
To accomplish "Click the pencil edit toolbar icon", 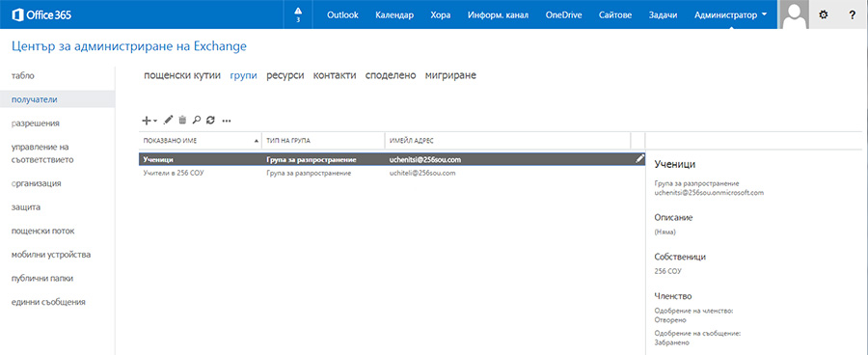I will pyautogui.click(x=169, y=120).
